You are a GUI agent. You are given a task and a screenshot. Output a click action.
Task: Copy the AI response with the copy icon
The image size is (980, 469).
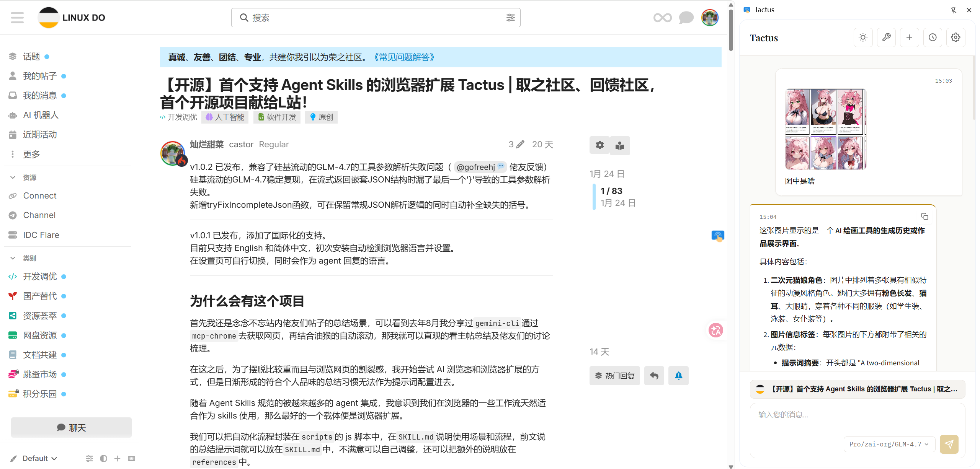(x=925, y=217)
